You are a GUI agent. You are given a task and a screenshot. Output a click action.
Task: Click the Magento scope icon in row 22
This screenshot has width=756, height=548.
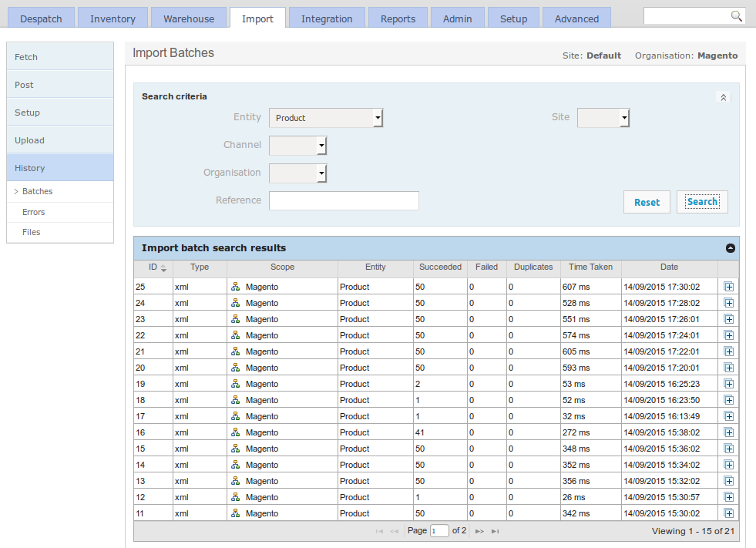point(235,335)
